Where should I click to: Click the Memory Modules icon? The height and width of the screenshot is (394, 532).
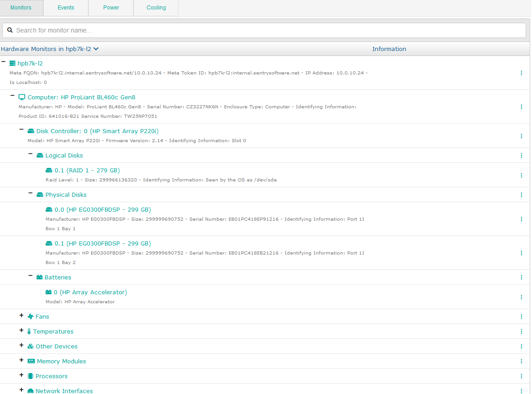tap(31, 361)
